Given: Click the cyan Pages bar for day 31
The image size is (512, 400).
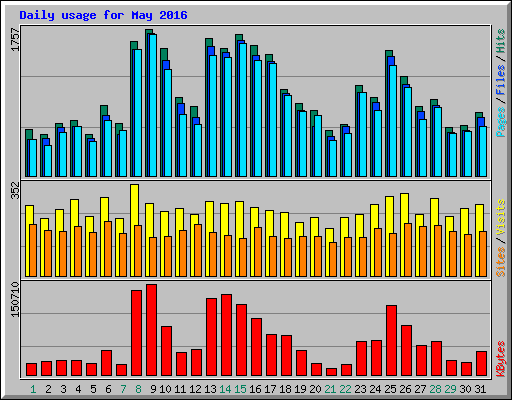Looking at the screenshot, I should point(483,151).
